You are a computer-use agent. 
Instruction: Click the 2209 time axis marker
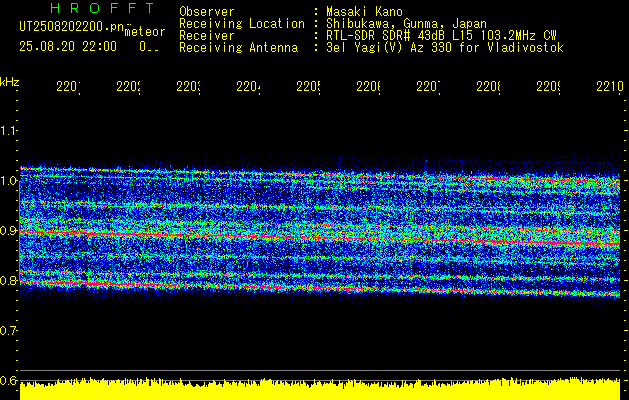click(x=548, y=87)
